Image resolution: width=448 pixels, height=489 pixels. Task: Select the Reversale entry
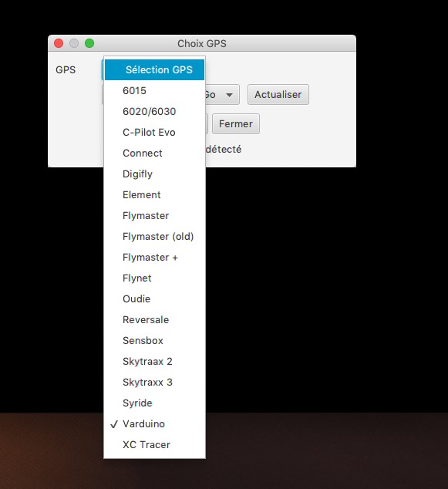(x=154, y=319)
